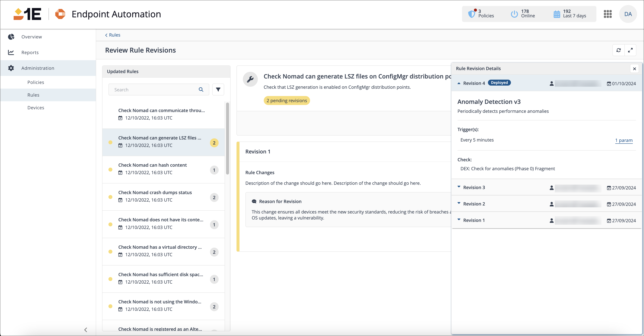The width and height of the screenshot is (644, 336).
Task: Click the Online power icon
Action: pos(514,14)
